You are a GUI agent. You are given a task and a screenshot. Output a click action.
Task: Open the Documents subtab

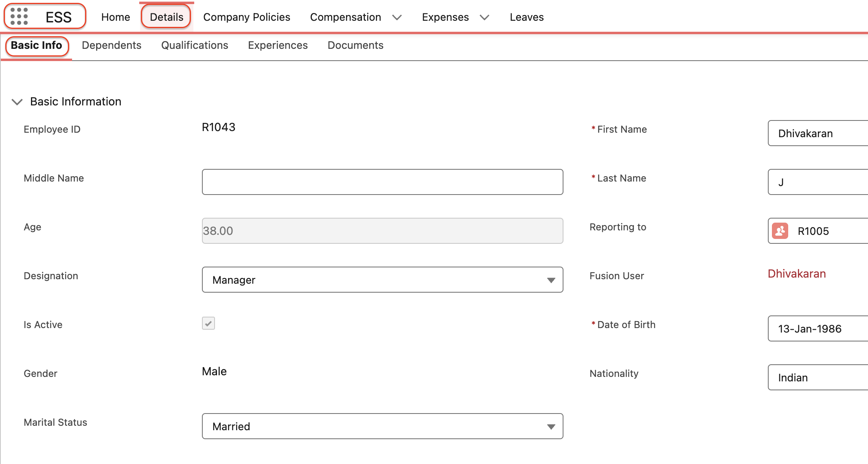(355, 45)
